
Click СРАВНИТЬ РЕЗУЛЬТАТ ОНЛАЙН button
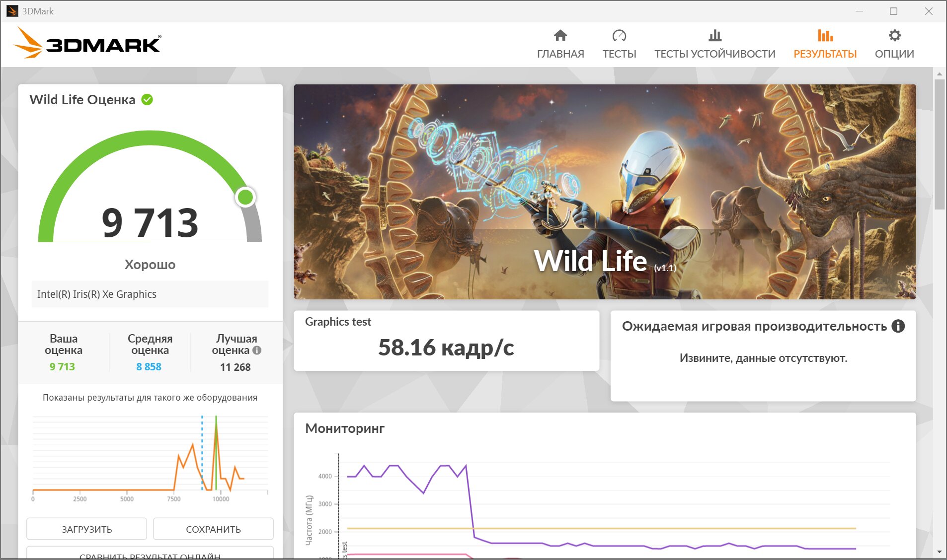click(150, 554)
